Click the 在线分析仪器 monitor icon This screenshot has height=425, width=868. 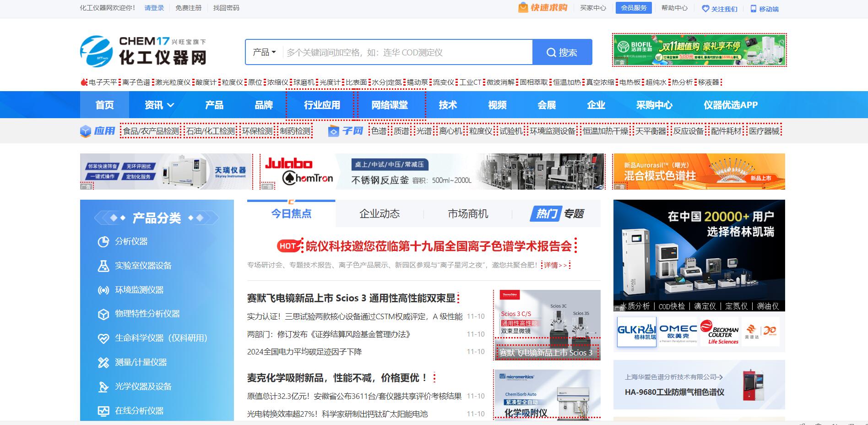103,411
